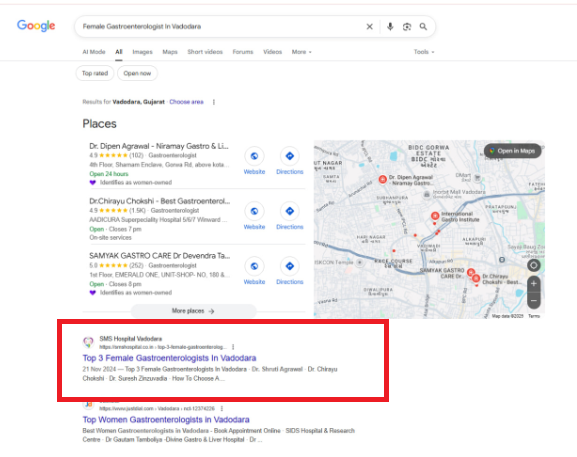Click Inorbit Mall Vadodara label on map
Screen dimensions: 577x457
point(459,192)
